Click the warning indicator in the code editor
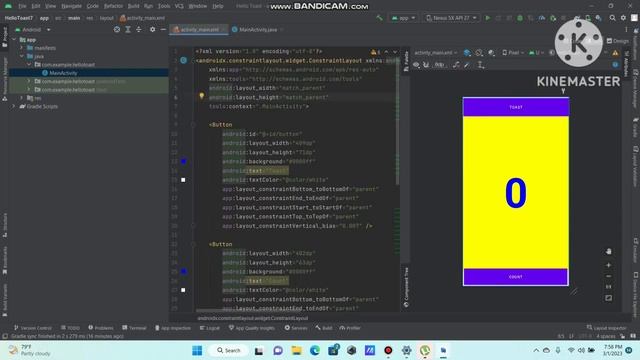 375,52
